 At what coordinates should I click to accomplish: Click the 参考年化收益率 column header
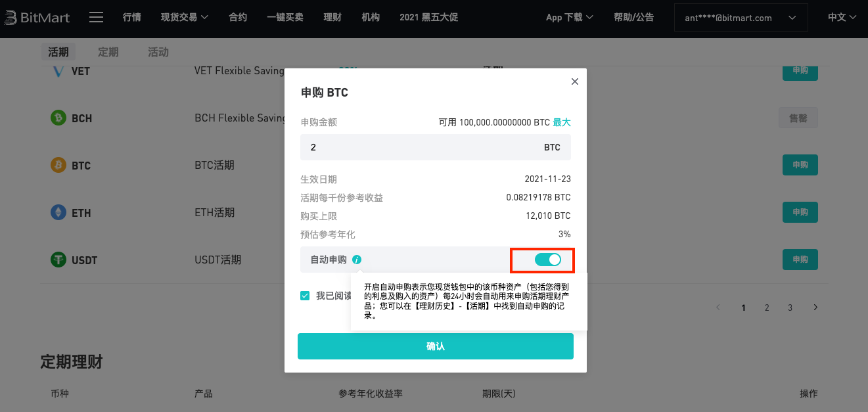point(371,394)
